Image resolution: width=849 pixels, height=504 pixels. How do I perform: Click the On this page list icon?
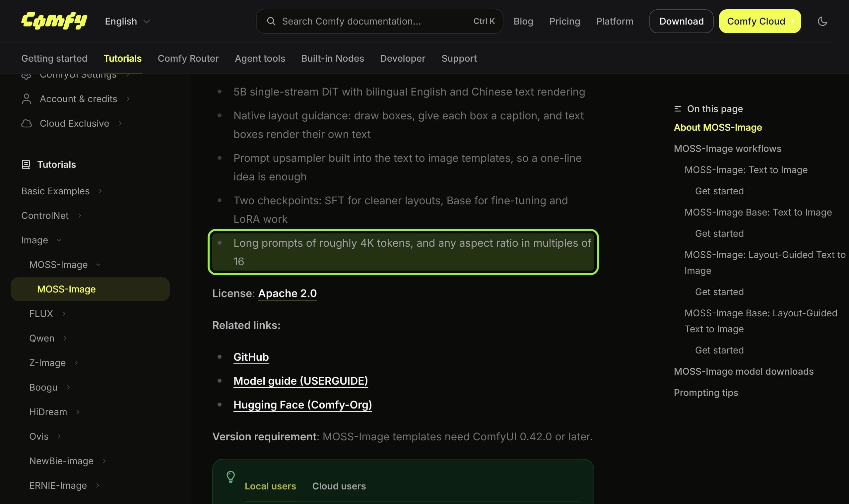[678, 109]
